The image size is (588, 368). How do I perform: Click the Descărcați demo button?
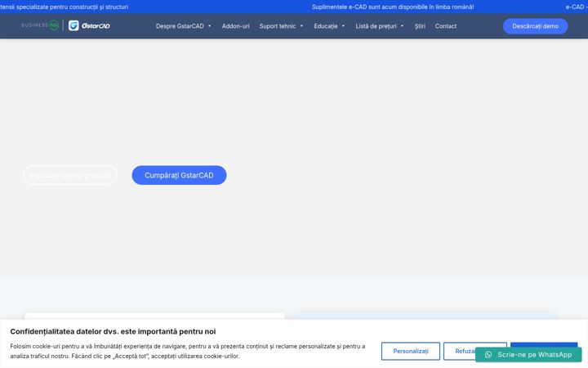tap(535, 26)
